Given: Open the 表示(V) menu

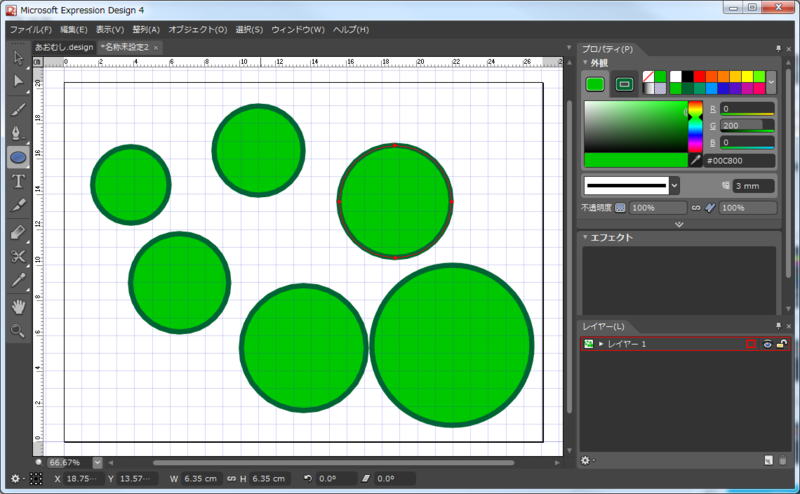Looking at the screenshot, I should click(x=110, y=30).
